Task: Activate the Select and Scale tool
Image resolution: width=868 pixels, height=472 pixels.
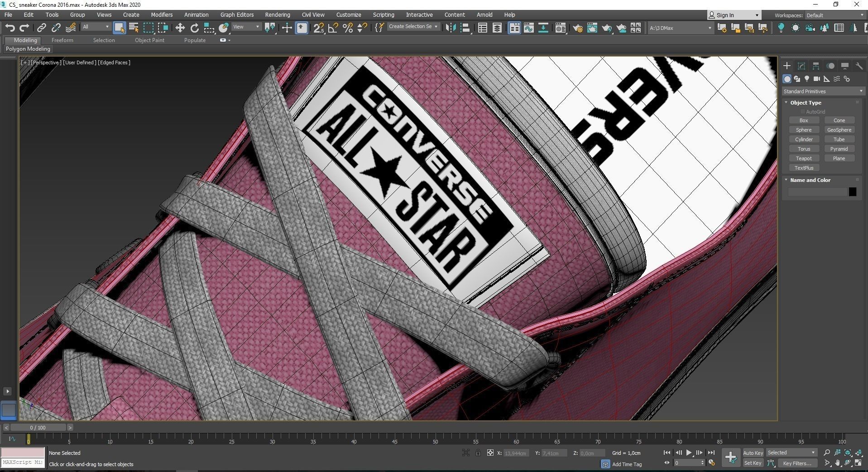Action: [x=209, y=28]
